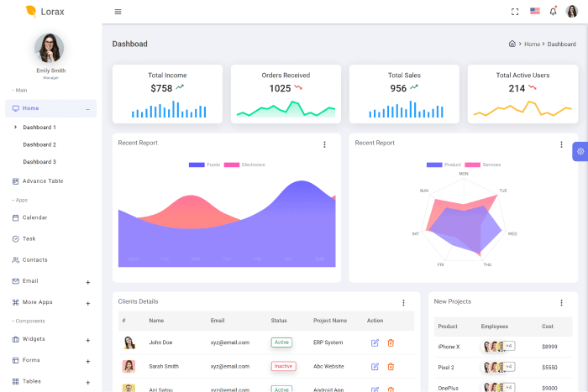Click the Dashboard breadcrumb link
This screenshot has height=392, width=588.
pos(561,44)
